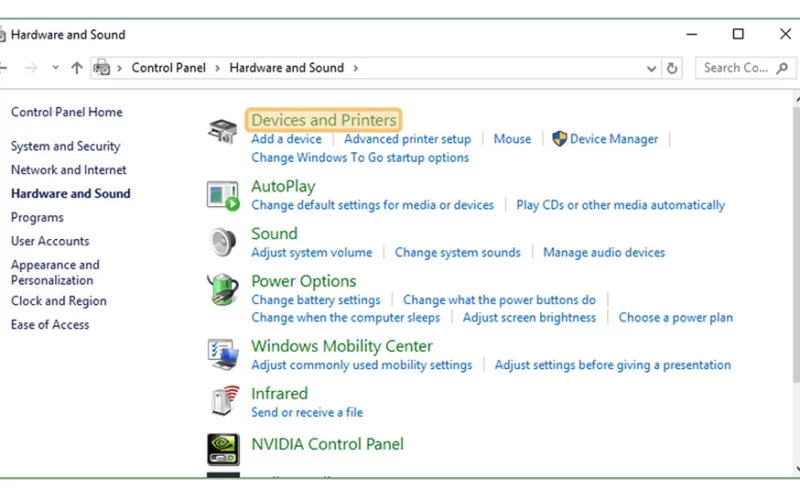Viewport: 800px width, 500px height.
Task: Click the Refresh button in address bar
Action: point(672,68)
